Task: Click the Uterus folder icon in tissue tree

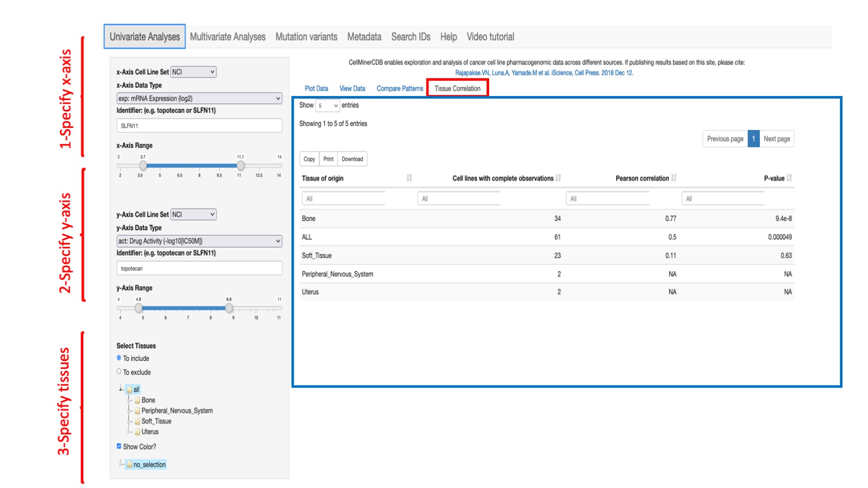Action: point(137,432)
